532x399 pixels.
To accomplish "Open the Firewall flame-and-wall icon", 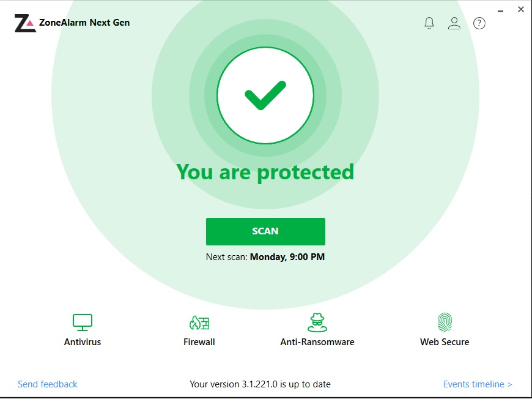I will [199, 323].
